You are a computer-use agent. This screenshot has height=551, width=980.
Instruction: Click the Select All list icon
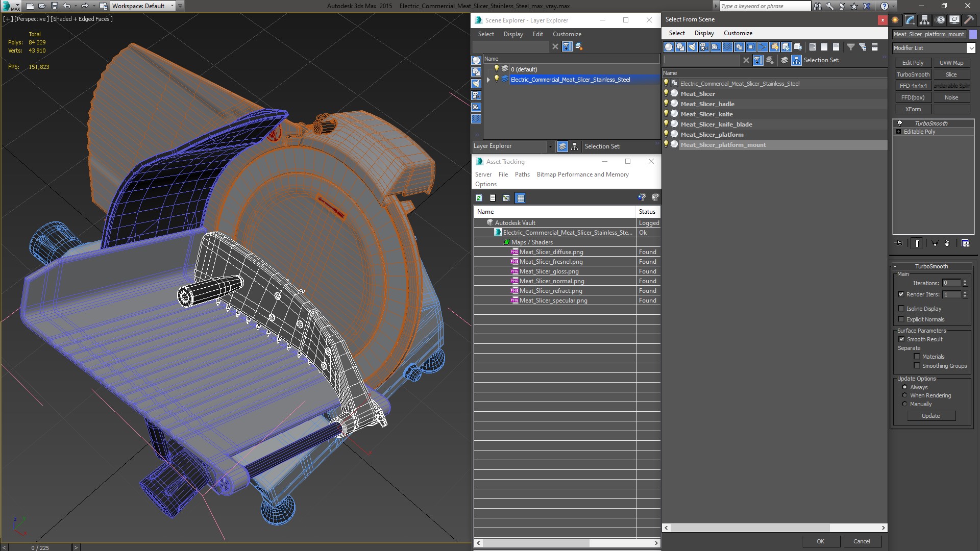(x=813, y=47)
